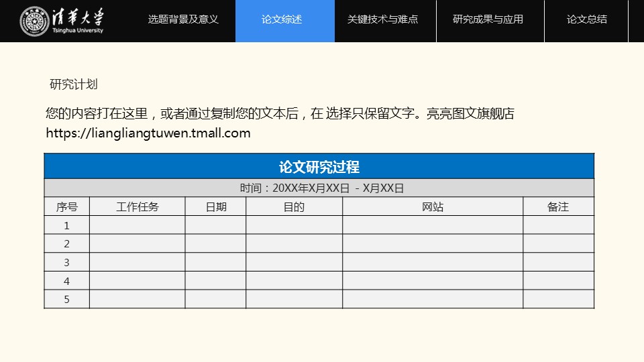Viewport: 644px width, 362px height.
Task: Switch to 关键技术与难点 tab
Action: [x=382, y=19]
